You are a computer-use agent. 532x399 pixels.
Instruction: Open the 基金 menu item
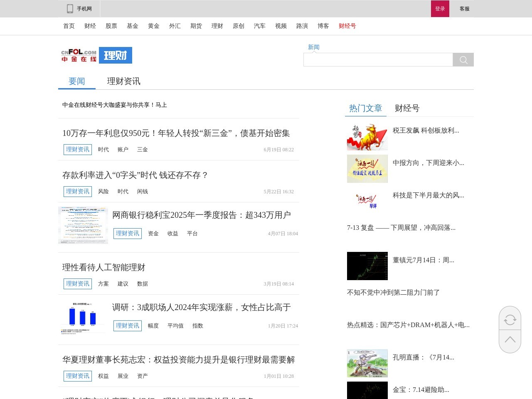tap(133, 26)
